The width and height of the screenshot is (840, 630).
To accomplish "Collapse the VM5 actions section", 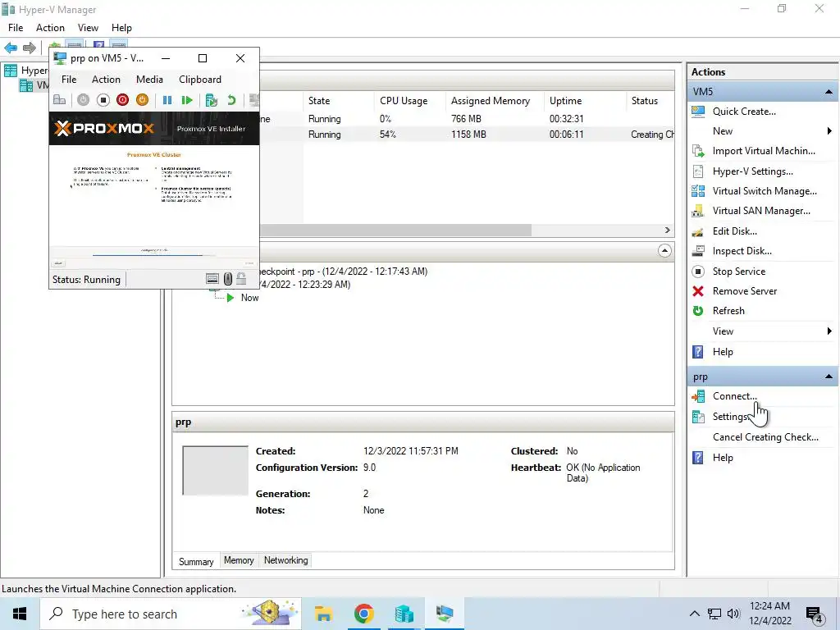I will [x=829, y=92].
